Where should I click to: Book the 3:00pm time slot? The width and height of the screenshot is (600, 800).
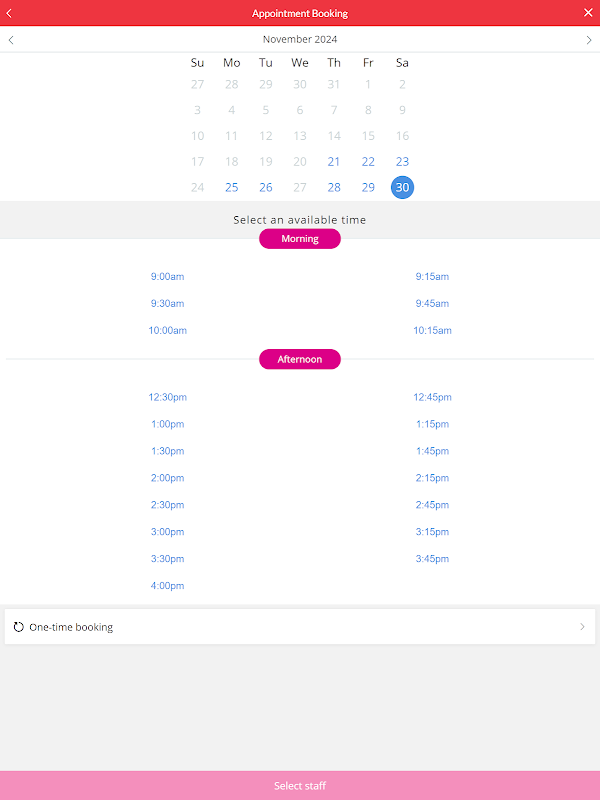(x=167, y=532)
